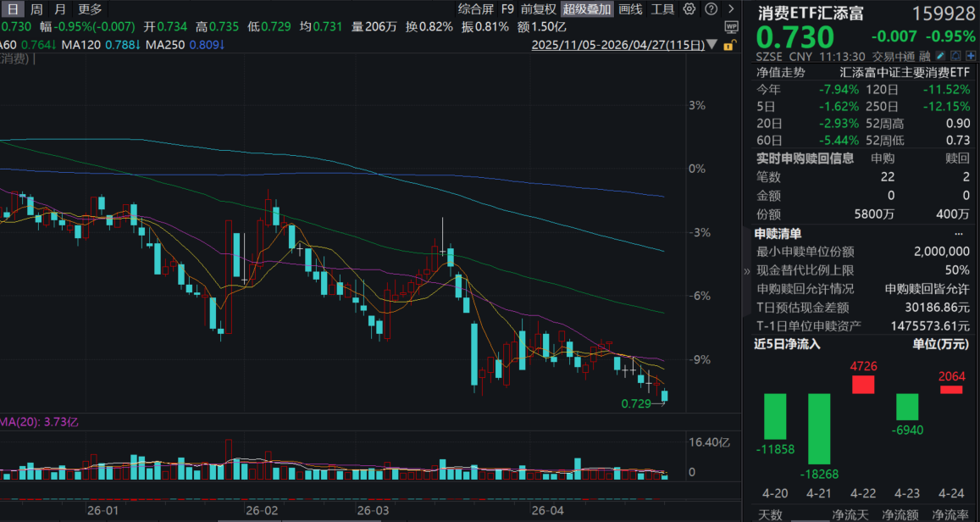Click the pencil edit icon beside quote
Viewport: 980px width, 522px height.
tap(938, 57)
